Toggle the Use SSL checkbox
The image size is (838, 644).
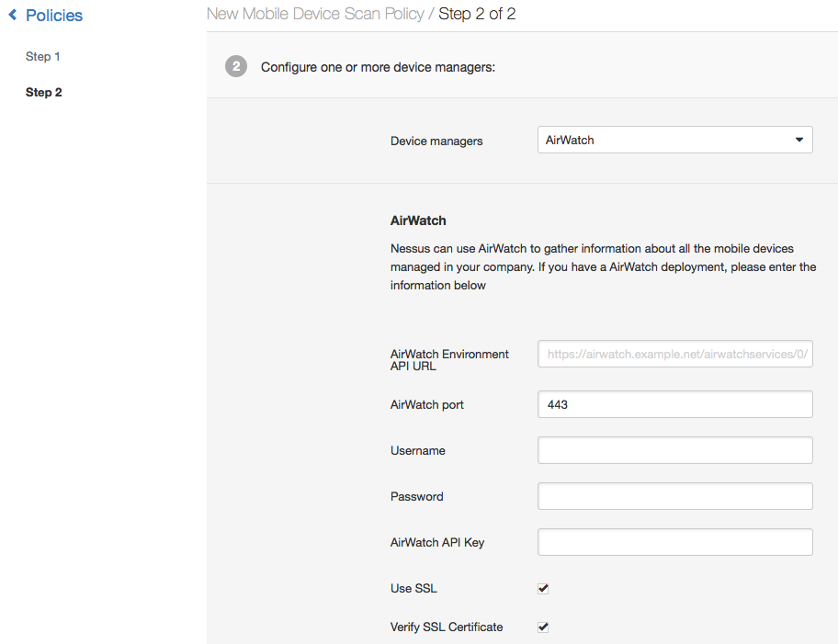click(543, 588)
